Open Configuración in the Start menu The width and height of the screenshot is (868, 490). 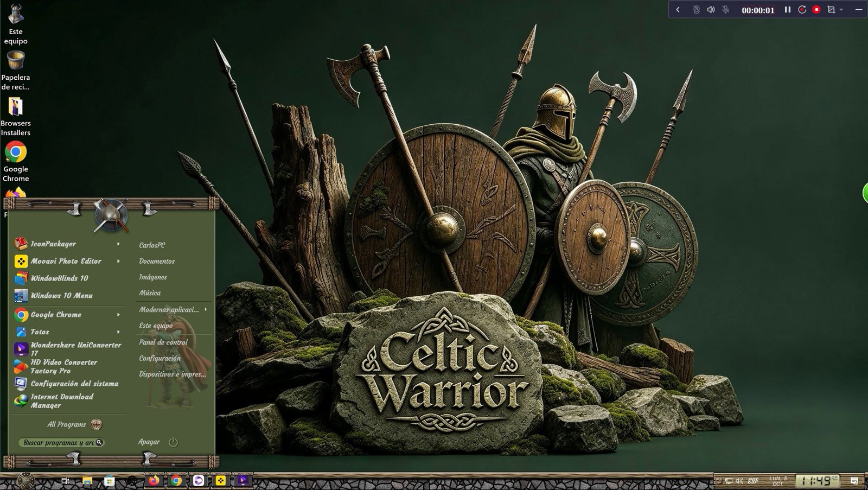(160, 358)
